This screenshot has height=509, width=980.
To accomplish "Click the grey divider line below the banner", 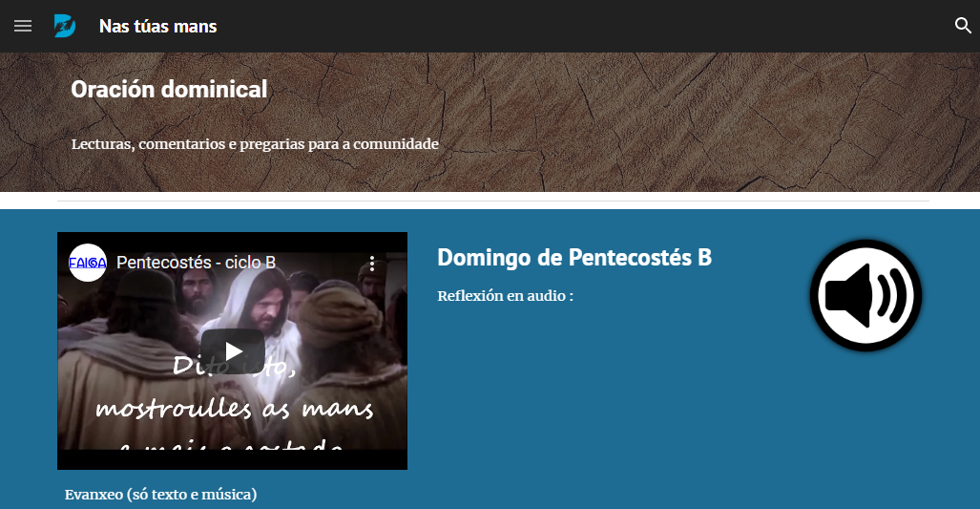I will (x=493, y=201).
